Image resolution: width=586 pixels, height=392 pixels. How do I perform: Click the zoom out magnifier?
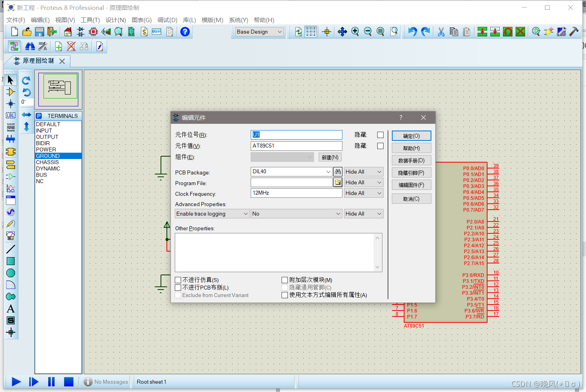[368, 32]
